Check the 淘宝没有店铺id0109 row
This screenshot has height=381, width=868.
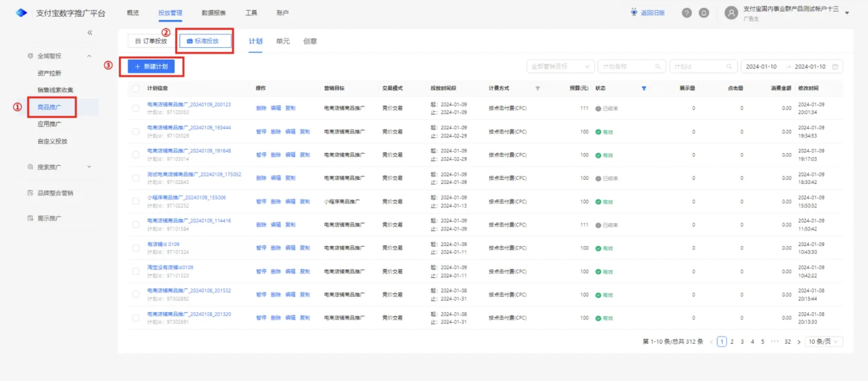point(136,271)
